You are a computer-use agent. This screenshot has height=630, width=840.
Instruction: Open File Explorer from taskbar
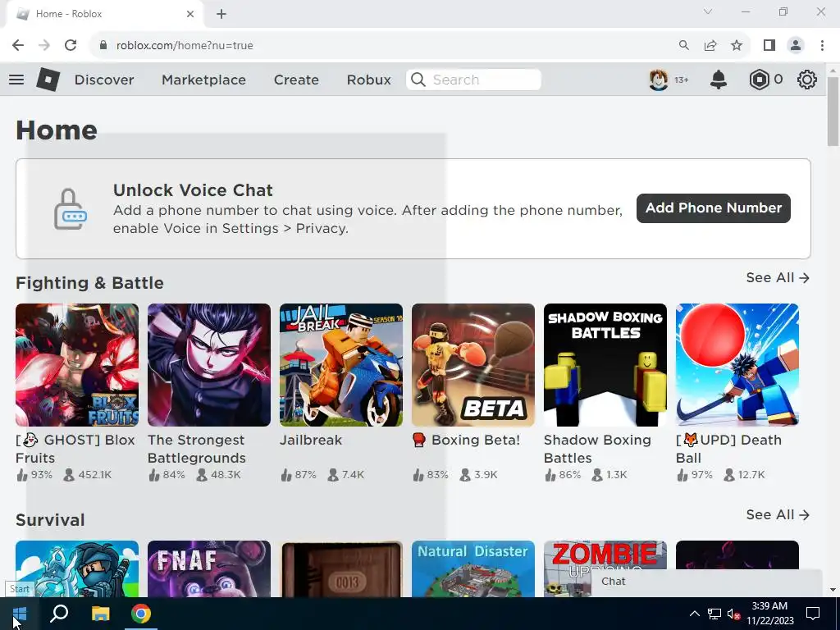(x=100, y=614)
